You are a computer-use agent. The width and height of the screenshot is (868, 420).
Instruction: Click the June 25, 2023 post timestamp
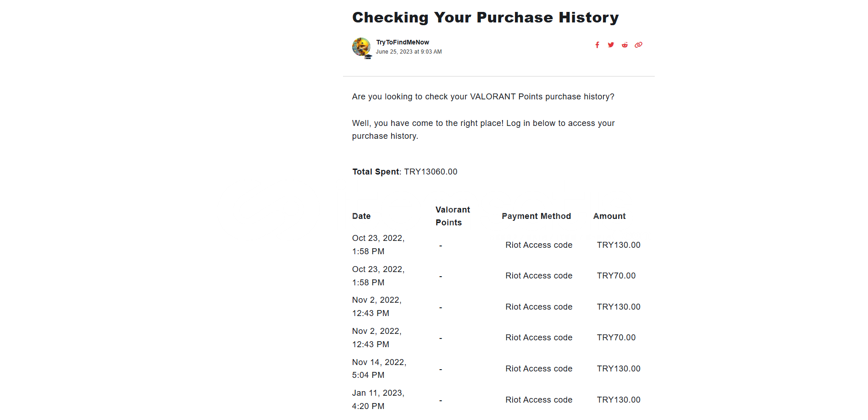coord(409,52)
